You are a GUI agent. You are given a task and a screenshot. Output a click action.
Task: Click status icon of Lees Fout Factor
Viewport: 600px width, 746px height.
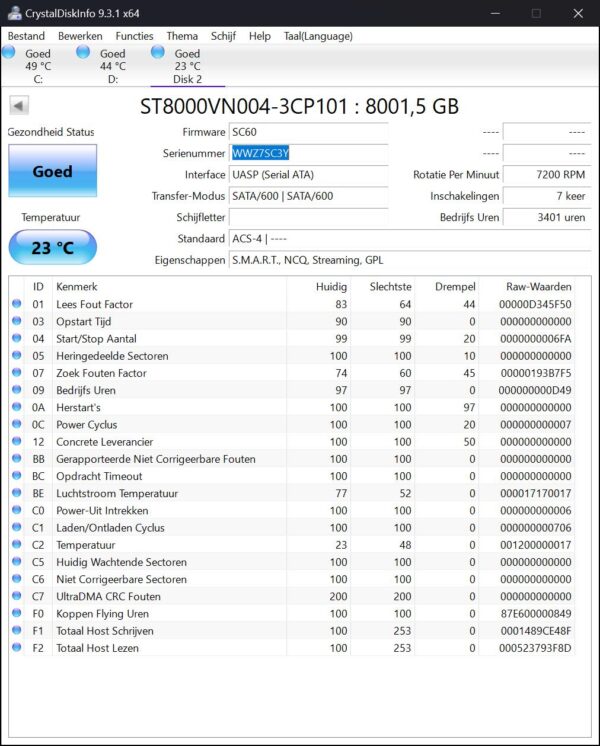(17, 304)
